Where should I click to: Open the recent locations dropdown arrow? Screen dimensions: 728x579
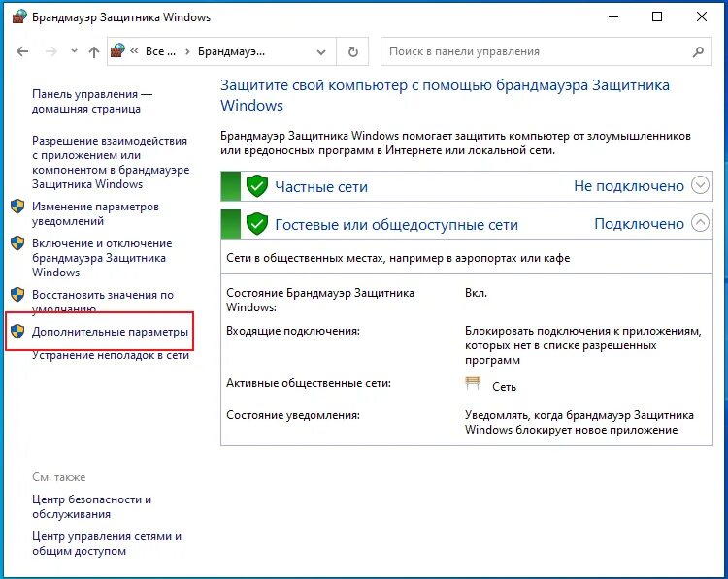point(74,51)
